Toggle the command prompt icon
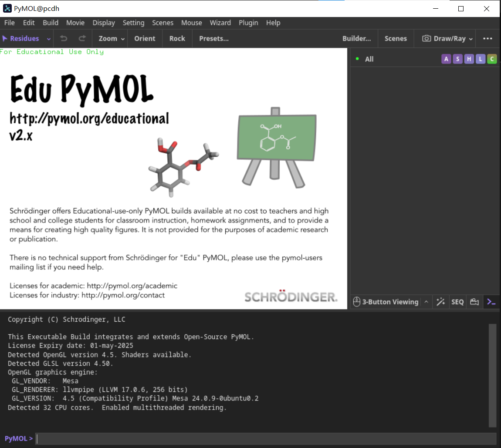The image size is (501, 448). click(x=491, y=302)
